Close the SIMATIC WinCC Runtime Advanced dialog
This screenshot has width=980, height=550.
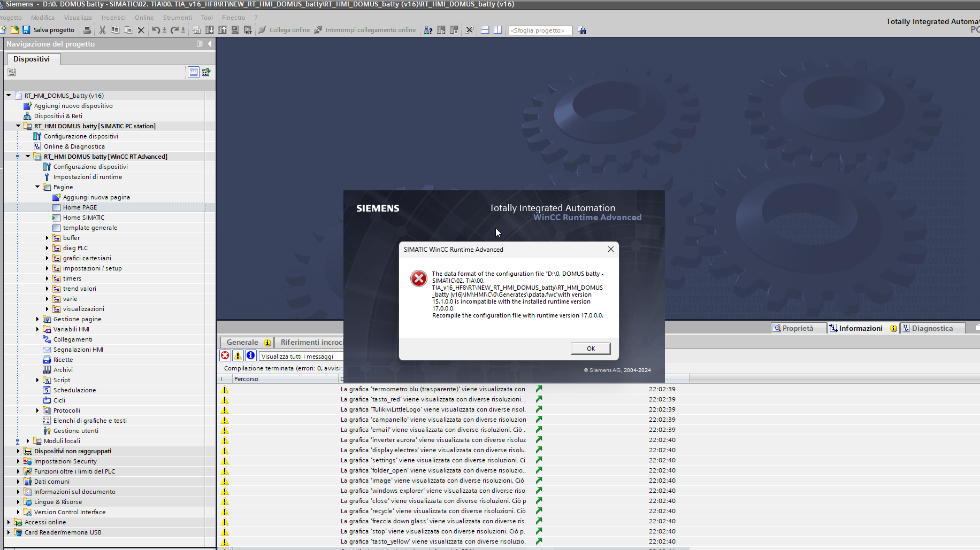coord(611,249)
